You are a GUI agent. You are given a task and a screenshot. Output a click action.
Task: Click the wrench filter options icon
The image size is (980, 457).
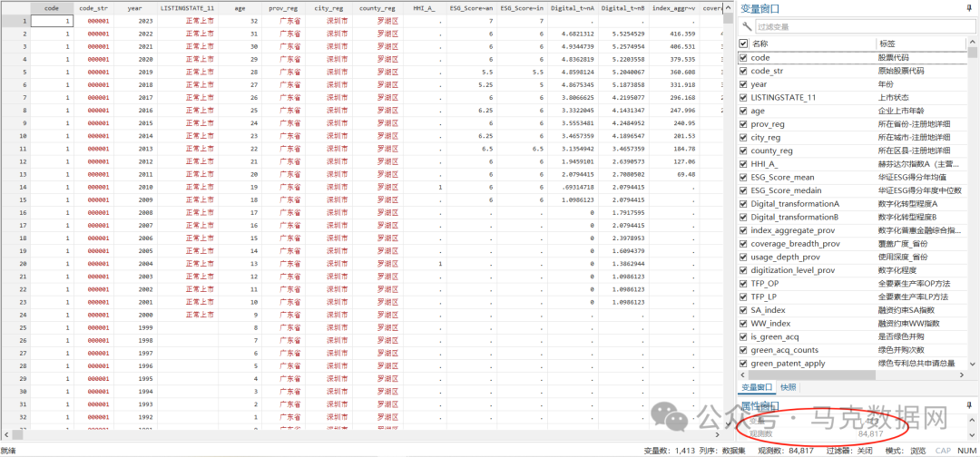(x=746, y=27)
